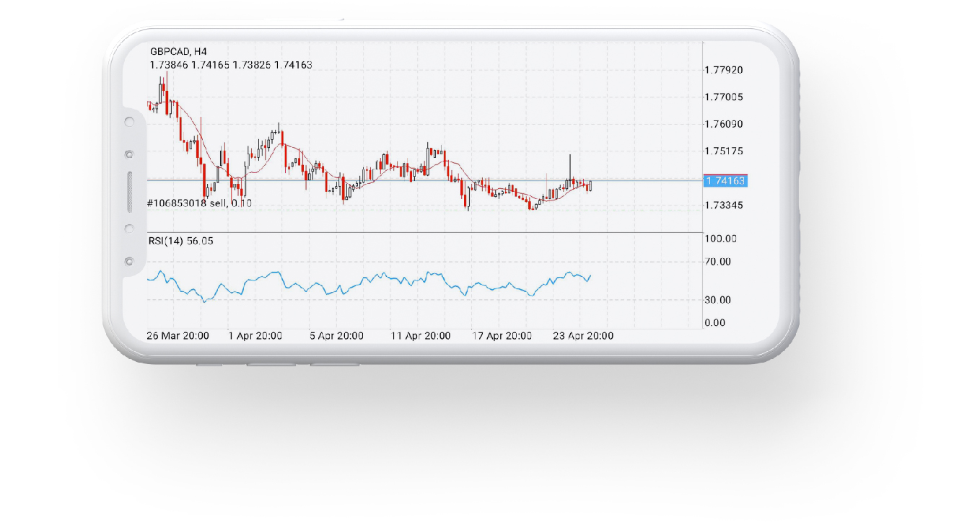Click the 23 Apr 20:00 time marker
Image resolution: width=980 pixels, height=522 pixels.
tap(583, 336)
